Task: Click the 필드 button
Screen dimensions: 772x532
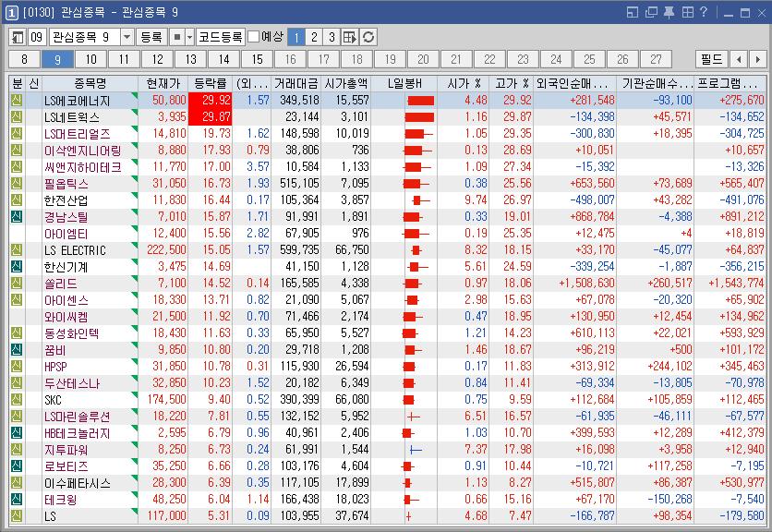Action: [x=711, y=60]
